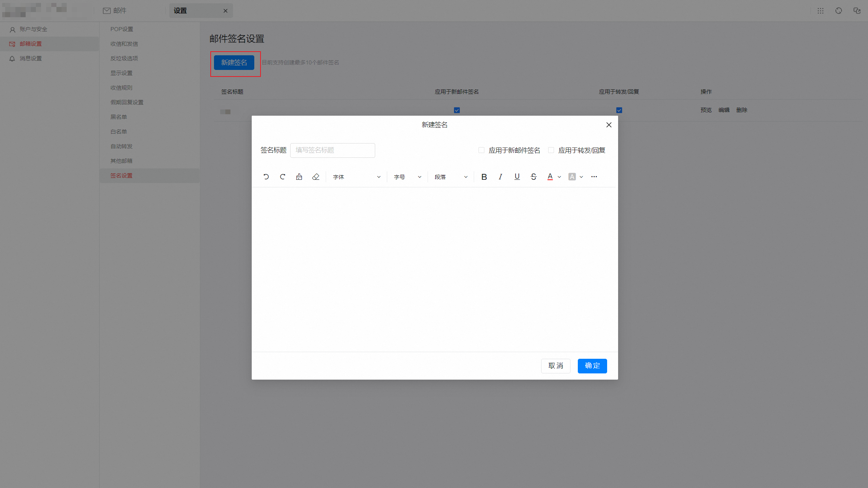Click the Italic formatting icon
868x488 pixels.
pos(500,176)
